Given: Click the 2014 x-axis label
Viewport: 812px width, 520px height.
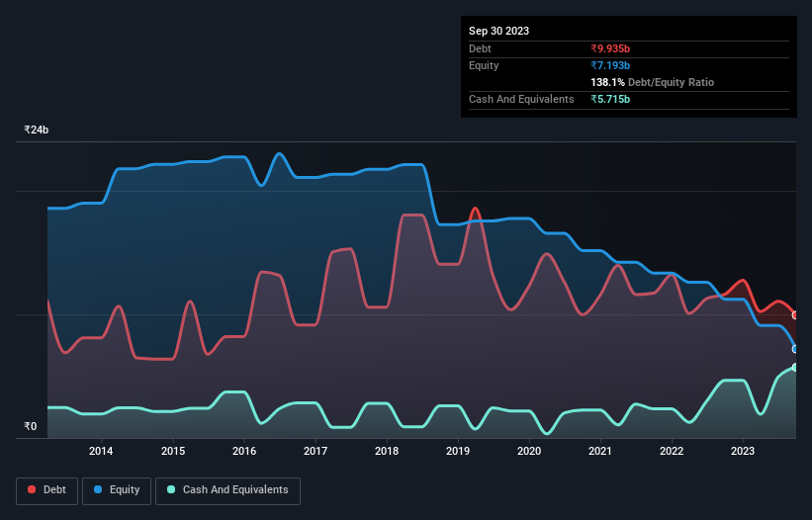Looking at the screenshot, I should 101,451.
